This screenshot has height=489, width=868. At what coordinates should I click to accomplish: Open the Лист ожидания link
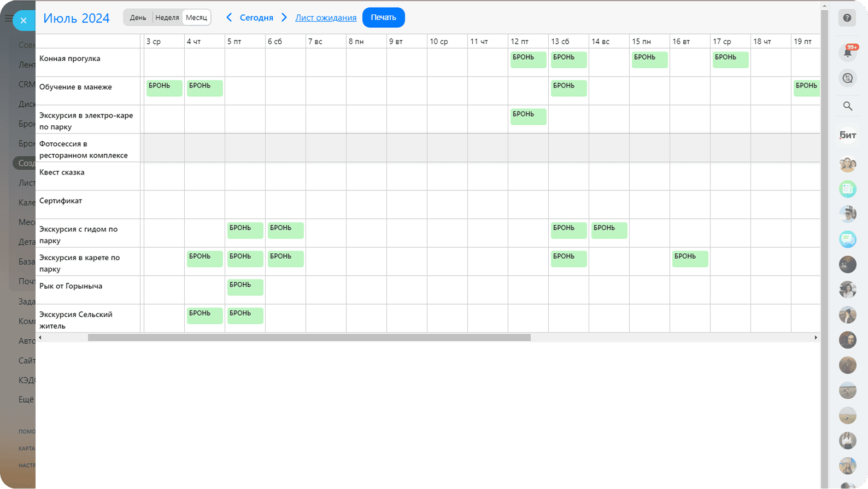pos(326,18)
